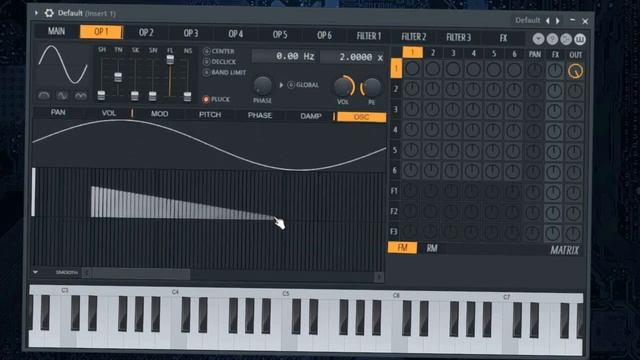
Task: Open the PITCH articulation tab
Action: (x=210, y=115)
